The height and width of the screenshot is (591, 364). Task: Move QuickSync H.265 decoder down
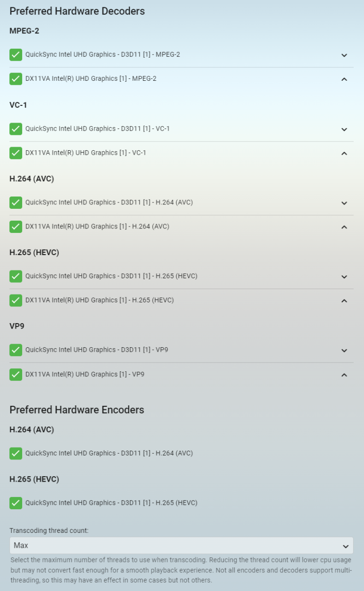click(344, 277)
